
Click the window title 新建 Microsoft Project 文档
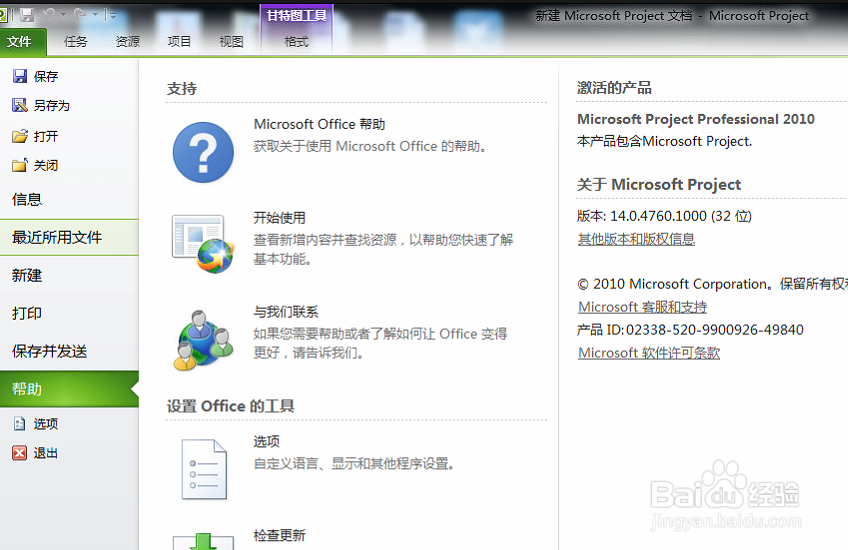click(614, 16)
